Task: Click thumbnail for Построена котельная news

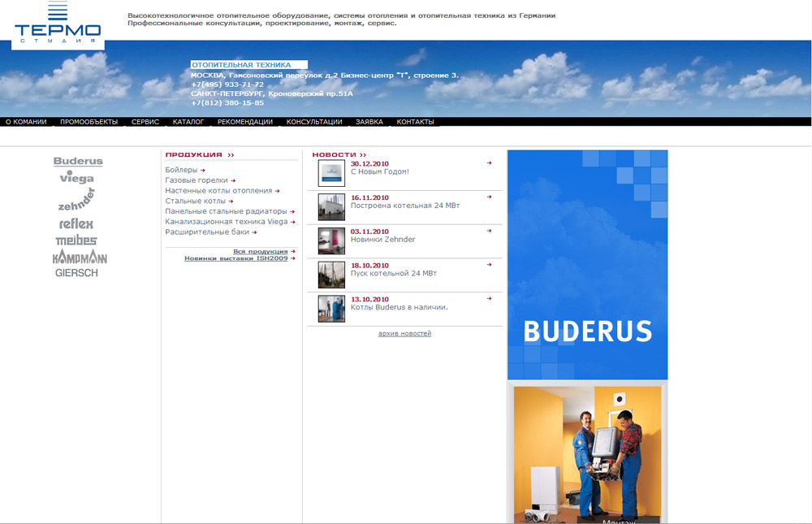Action: (x=331, y=207)
